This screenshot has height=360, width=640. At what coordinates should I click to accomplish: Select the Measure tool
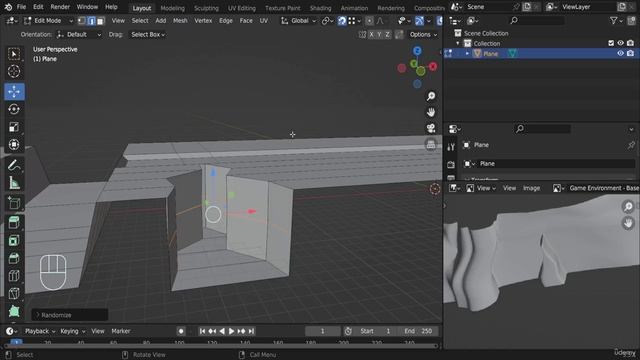click(14, 183)
